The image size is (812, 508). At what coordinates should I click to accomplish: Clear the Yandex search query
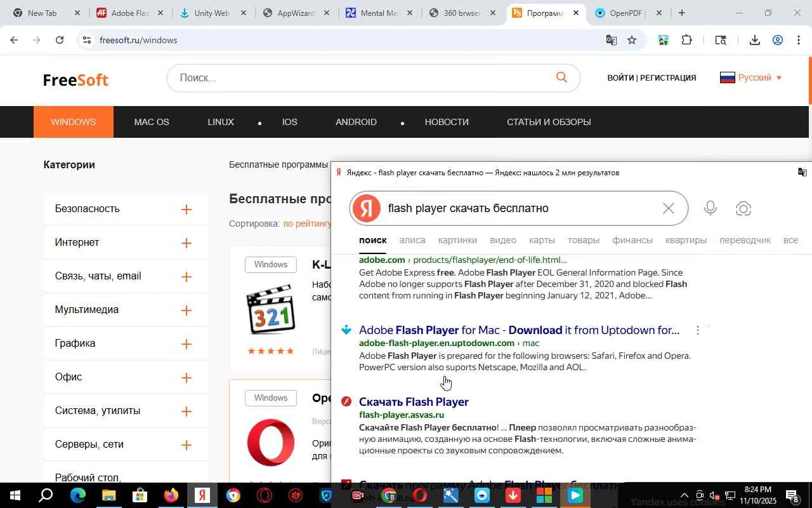tap(668, 208)
